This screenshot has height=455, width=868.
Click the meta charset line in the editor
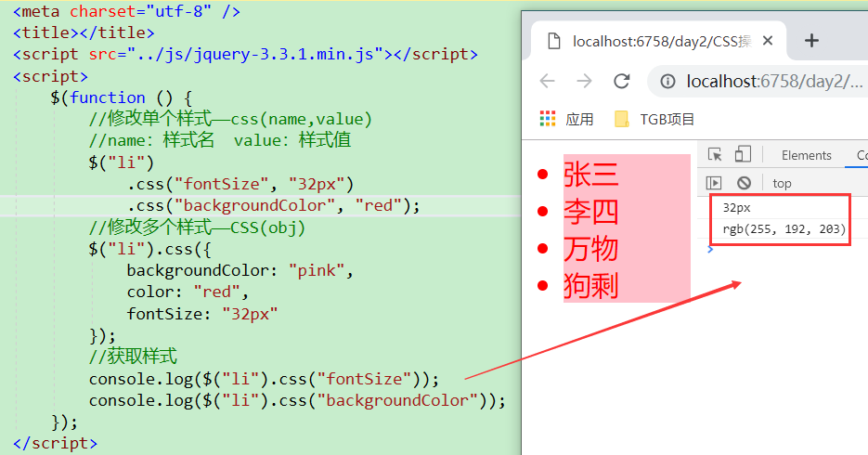[x=126, y=11]
